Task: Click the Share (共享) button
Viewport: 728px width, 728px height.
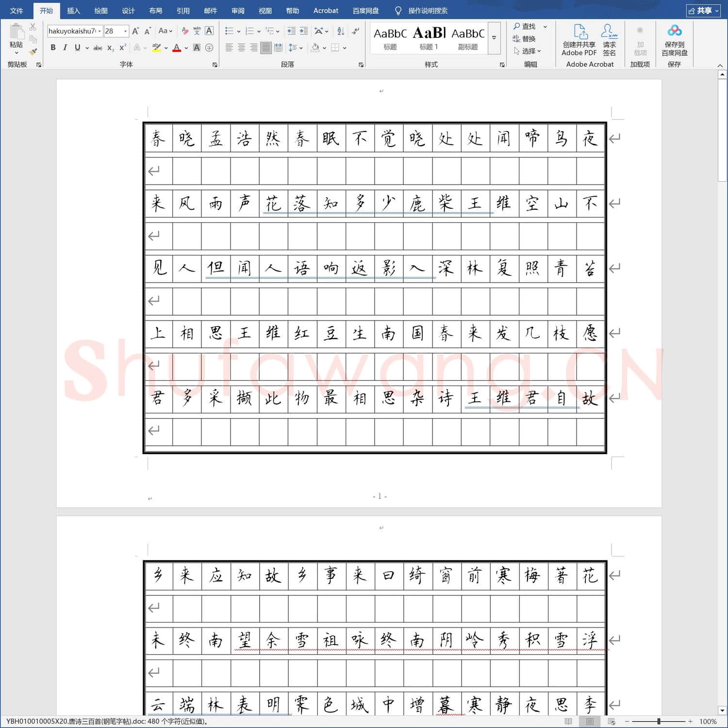Action: (x=704, y=11)
